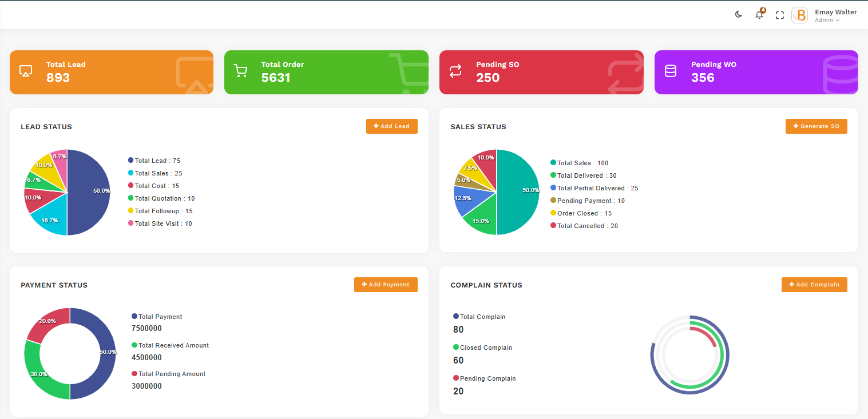The image size is (868, 419).
Task: Click the Add Payment button
Action: (386, 285)
